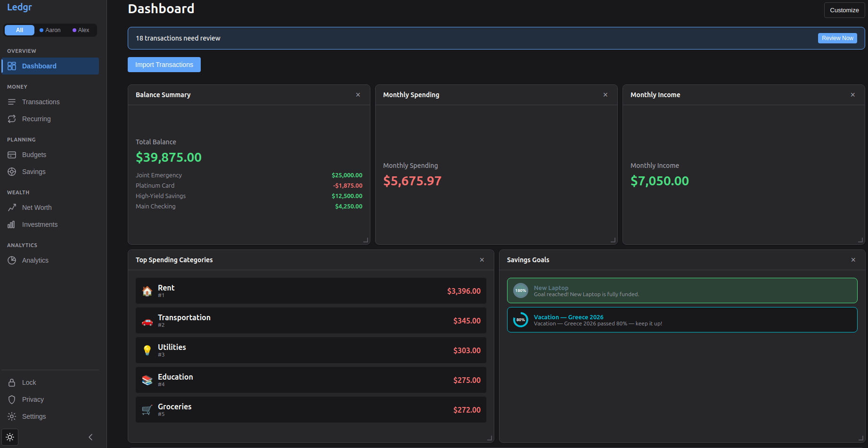Click the 80% Vacation progress ring
868x448 pixels.
click(520, 319)
